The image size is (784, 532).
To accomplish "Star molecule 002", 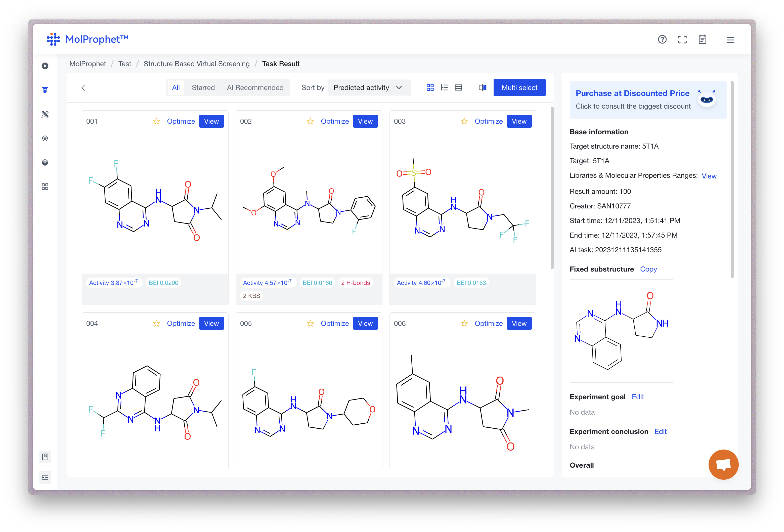I will [310, 121].
